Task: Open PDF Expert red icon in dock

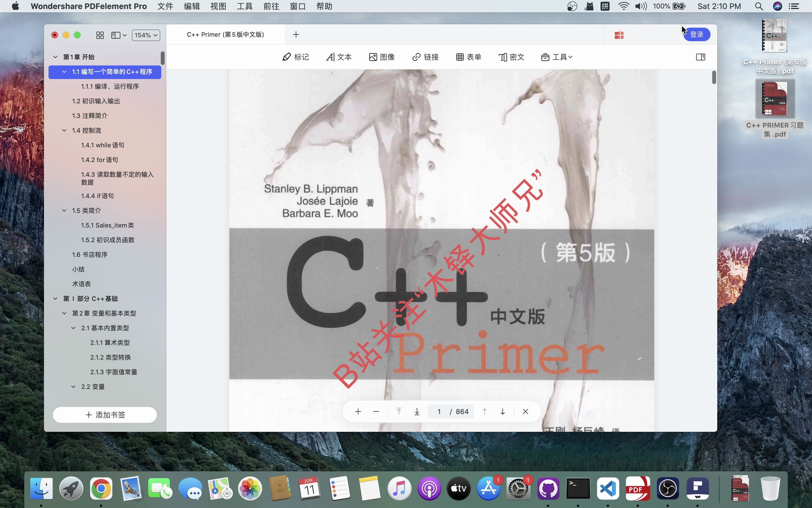Action: coord(637,488)
